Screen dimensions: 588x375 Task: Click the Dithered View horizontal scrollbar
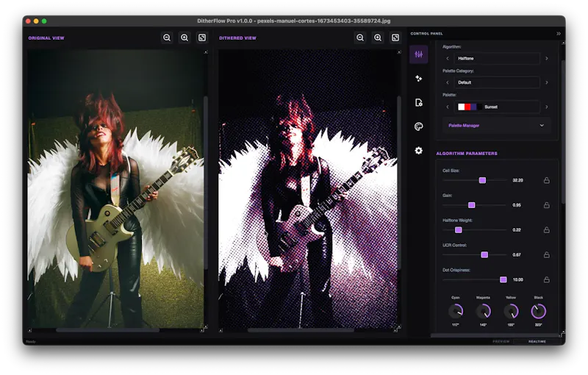pos(301,330)
